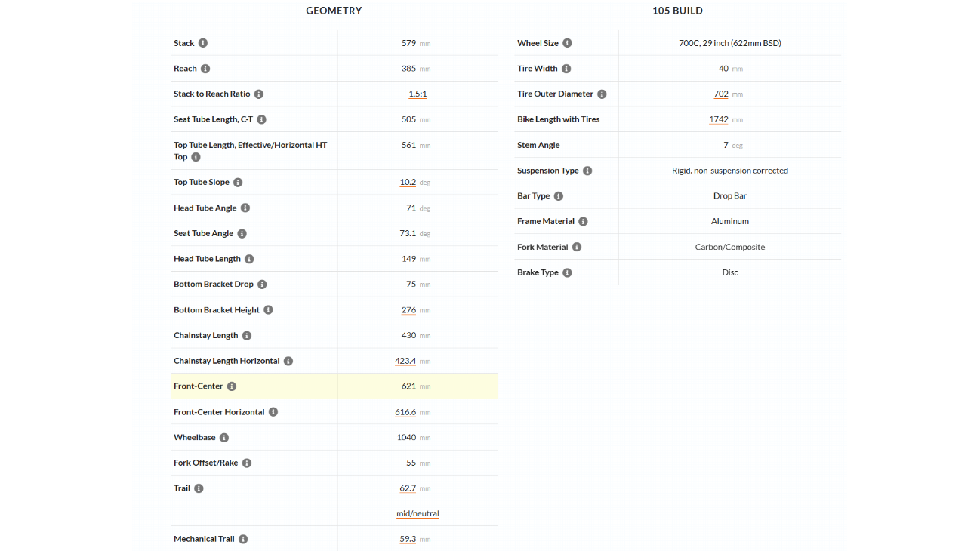Click the underlined 702 tire diameter value
The height and width of the screenshot is (551, 980).
click(x=721, y=94)
